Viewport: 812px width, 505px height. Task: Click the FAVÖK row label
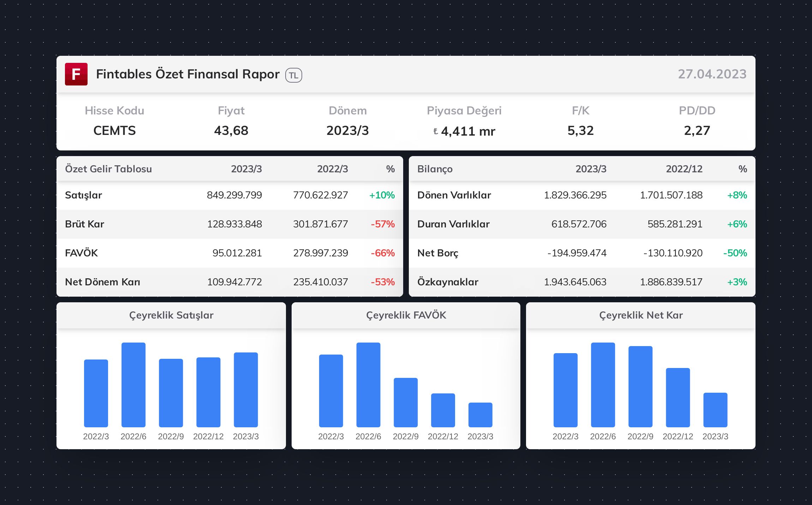tap(81, 253)
